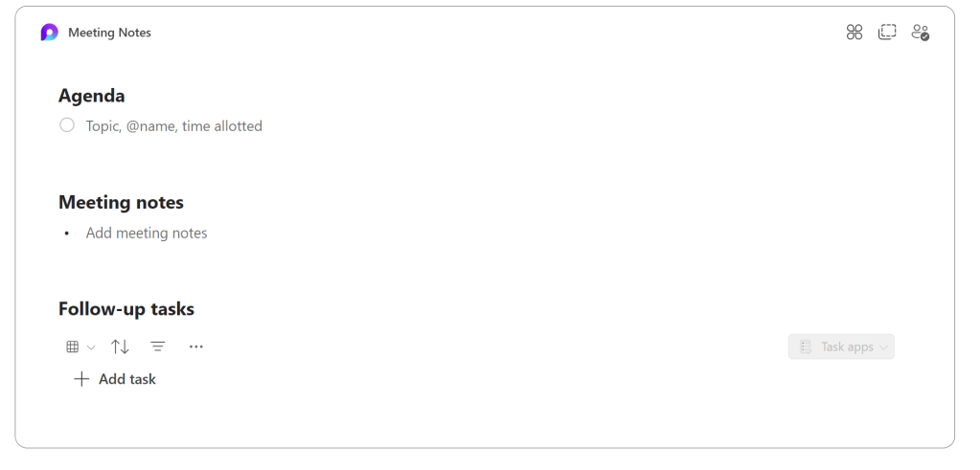Click the Meeting Notes title
980x470 pixels.
pyautogui.click(x=109, y=33)
